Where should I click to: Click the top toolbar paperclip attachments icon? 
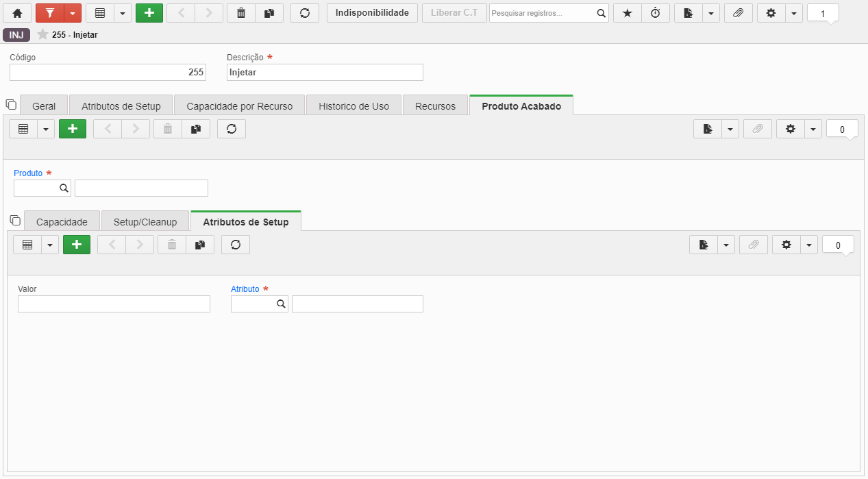[x=739, y=13]
